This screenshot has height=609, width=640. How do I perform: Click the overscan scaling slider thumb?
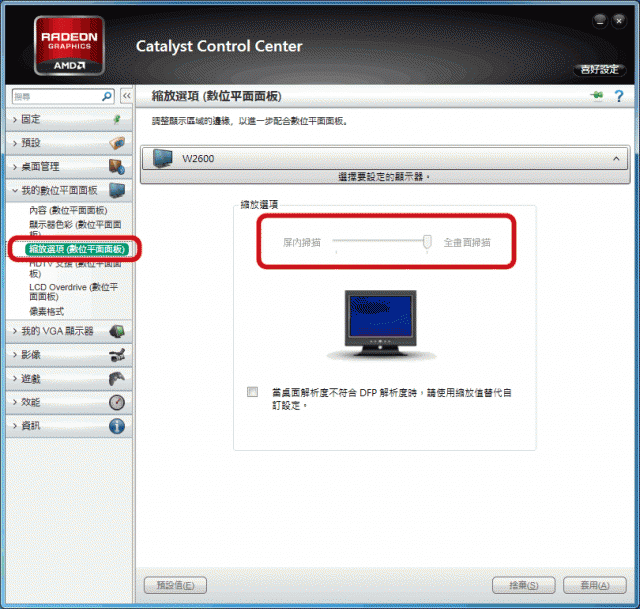[x=427, y=242]
